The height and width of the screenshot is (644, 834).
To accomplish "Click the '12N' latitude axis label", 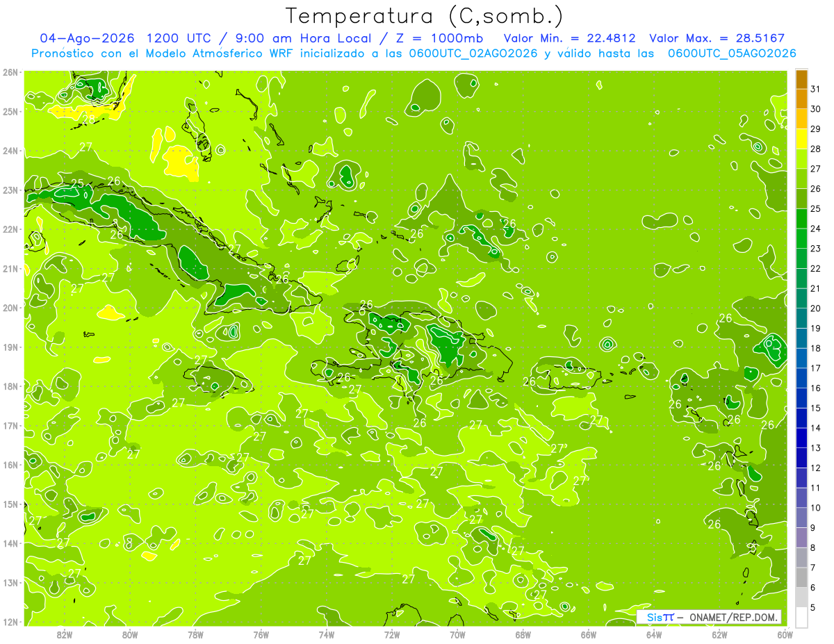I will [10, 622].
